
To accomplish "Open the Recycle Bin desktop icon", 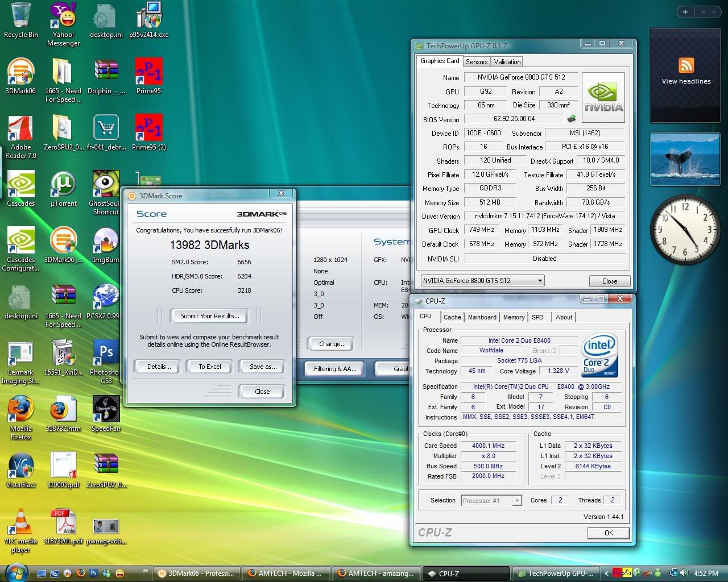I will pos(21,20).
